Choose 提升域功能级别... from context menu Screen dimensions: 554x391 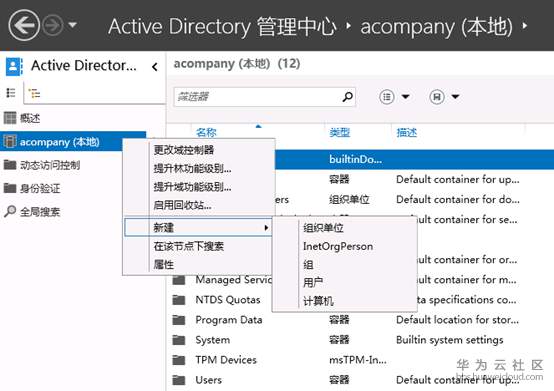click(199, 187)
